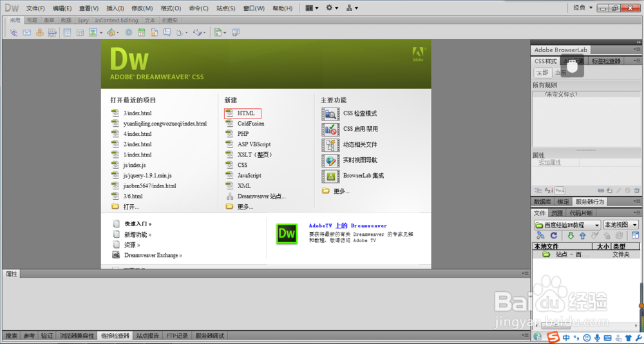Click the Attach Style Sheet link icon
The width and height of the screenshot is (644, 344).
tap(601, 191)
